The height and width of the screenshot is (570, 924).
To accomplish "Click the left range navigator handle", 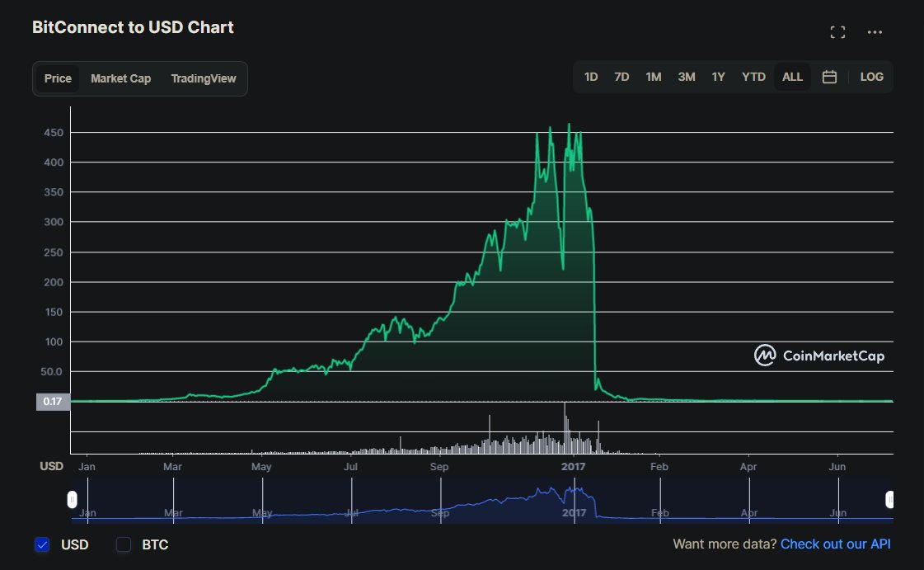I will point(72,500).
